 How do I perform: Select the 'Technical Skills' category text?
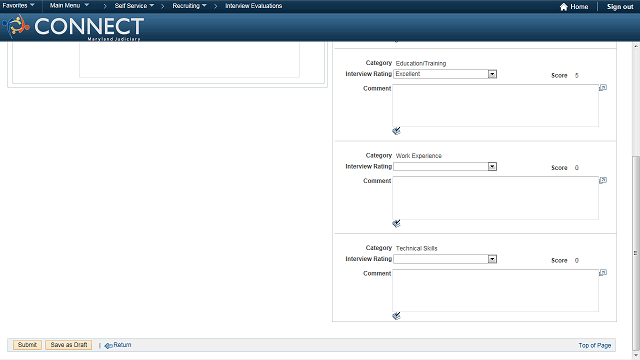(x=416, y=248)
